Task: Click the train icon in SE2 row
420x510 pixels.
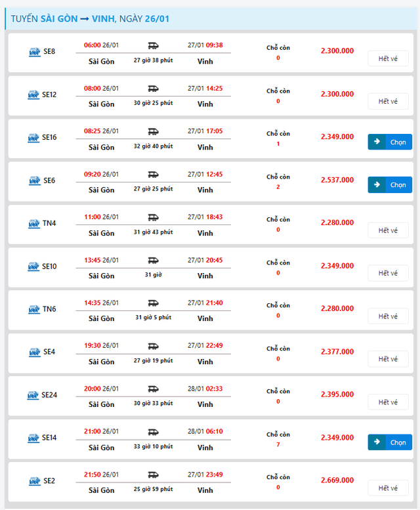Action: 153,475
